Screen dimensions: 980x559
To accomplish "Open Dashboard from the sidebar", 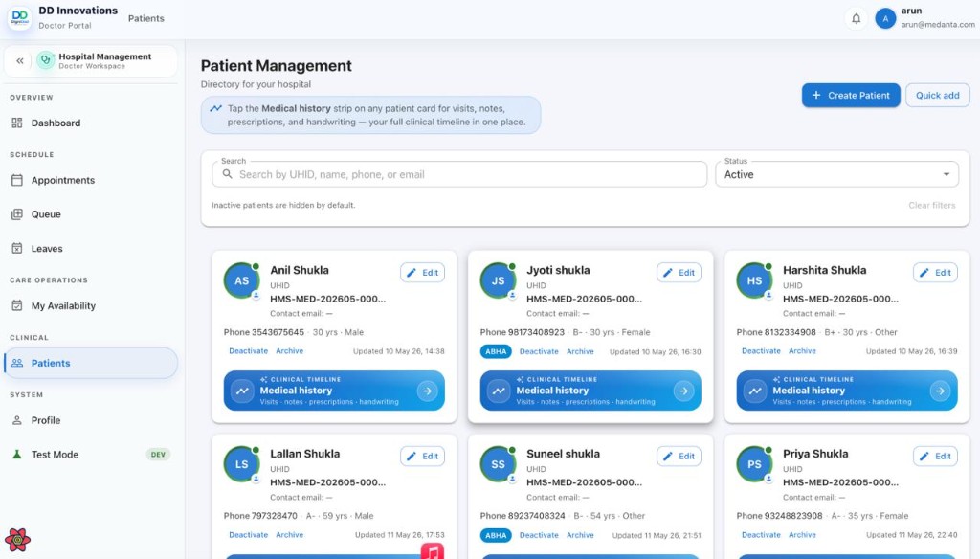I will (x=91, y=123).
